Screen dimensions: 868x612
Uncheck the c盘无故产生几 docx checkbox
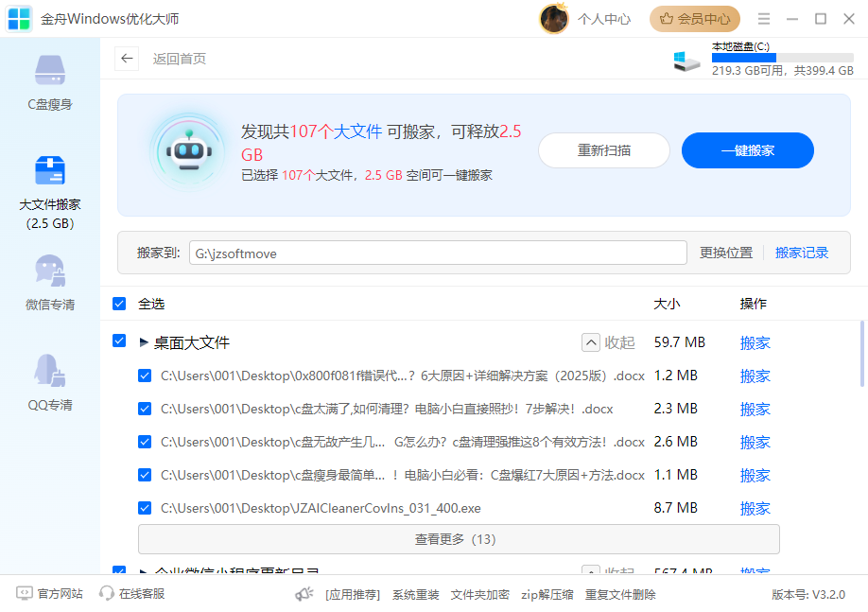(x=145, y=442)
